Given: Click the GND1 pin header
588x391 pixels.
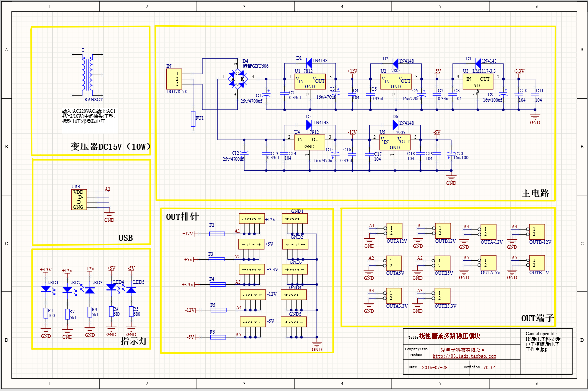Looking at the screenshot, I should pyautogui.click(x=295, y=218).
